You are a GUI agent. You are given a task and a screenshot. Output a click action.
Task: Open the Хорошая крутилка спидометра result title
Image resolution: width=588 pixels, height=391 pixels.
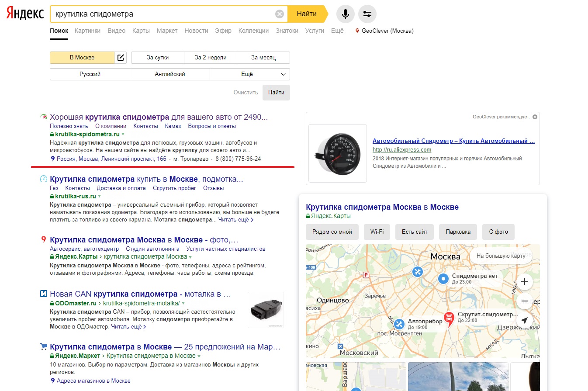[159, 117]
